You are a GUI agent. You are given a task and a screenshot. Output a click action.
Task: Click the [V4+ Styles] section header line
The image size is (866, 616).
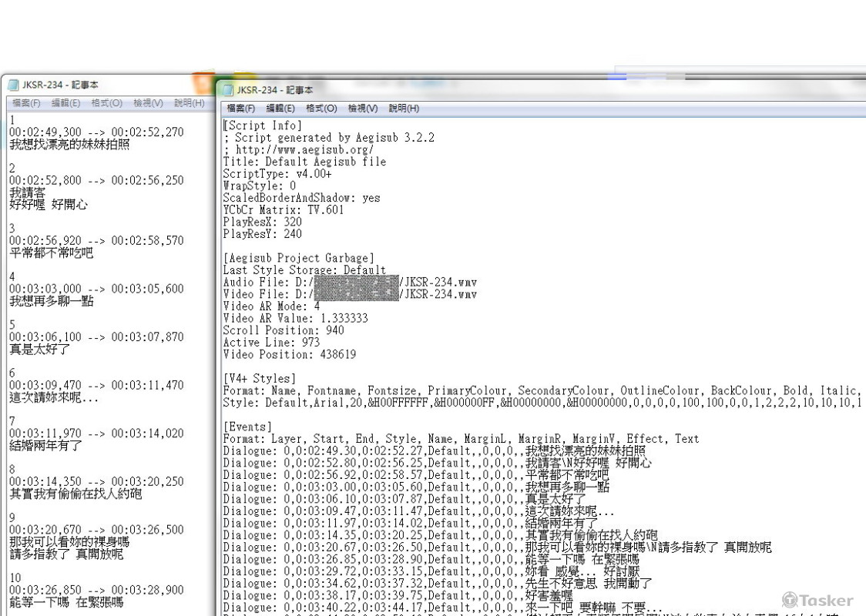click(259, 379)
